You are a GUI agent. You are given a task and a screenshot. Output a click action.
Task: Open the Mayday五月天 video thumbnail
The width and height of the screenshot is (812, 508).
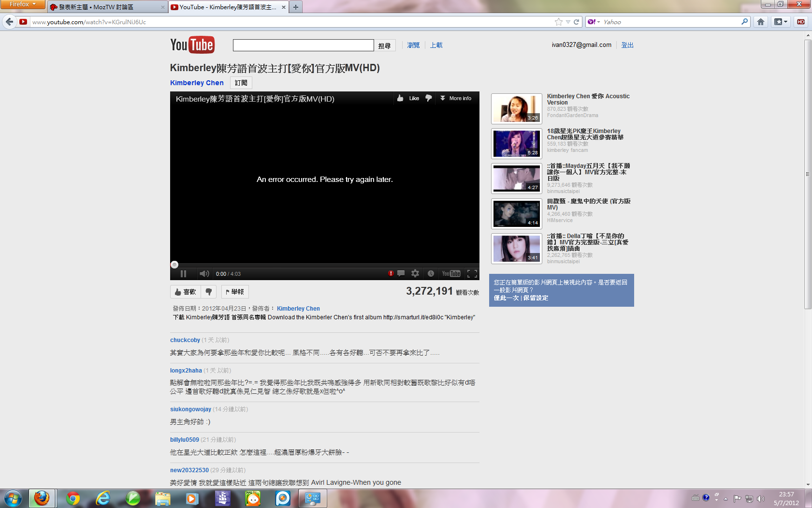[517, 179]
